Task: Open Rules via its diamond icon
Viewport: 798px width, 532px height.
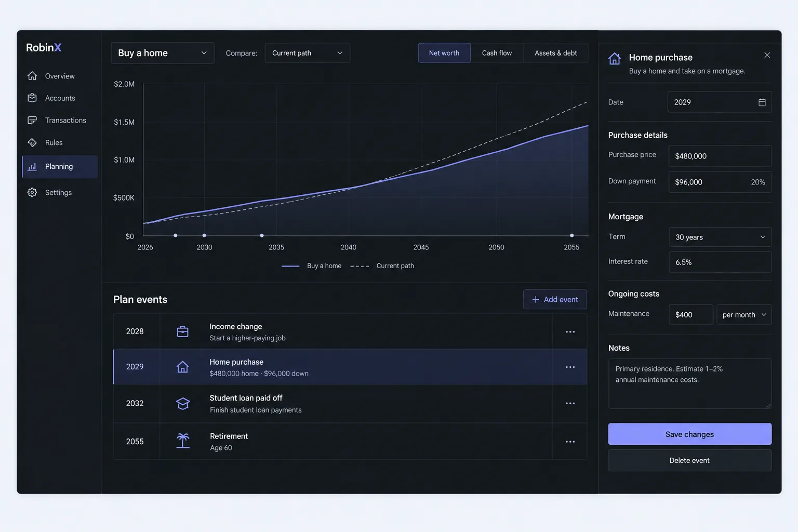Action: pos(32,142)
